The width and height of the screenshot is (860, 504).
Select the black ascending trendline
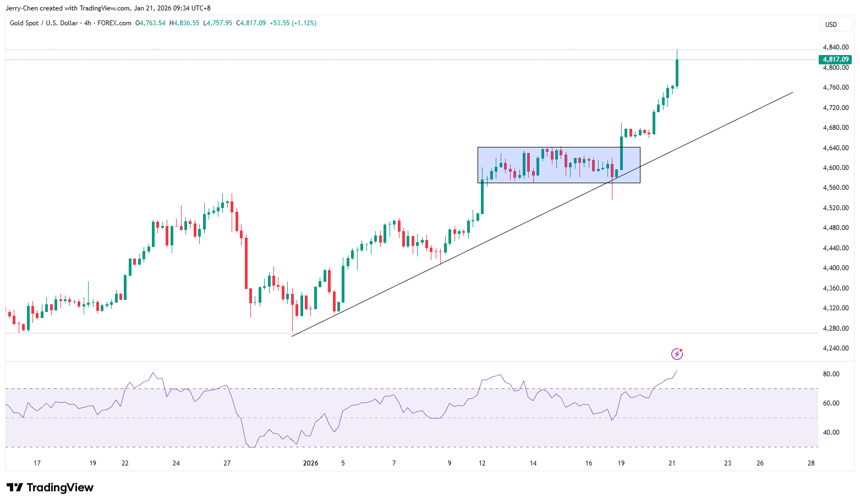click(x=542, y=215)
